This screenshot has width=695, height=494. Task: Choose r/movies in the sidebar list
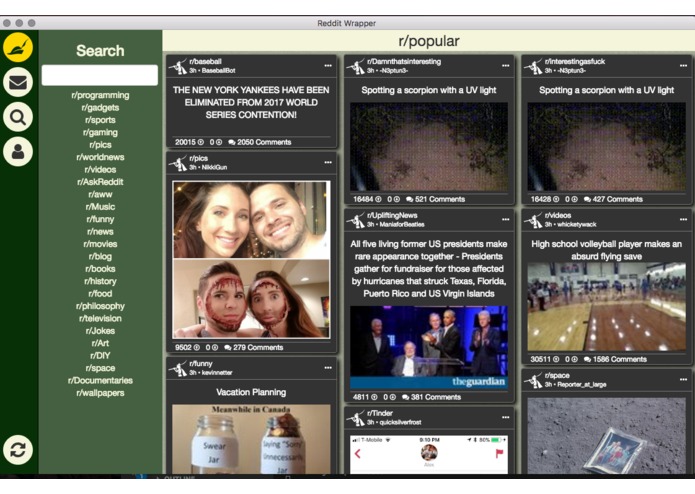pyautogui.click(x=100, y=244)
